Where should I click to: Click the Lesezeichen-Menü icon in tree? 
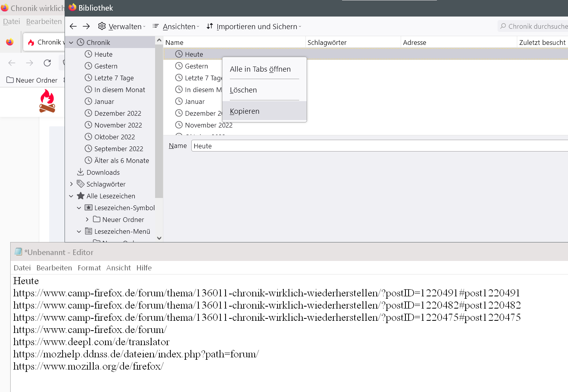click(89, 231)
